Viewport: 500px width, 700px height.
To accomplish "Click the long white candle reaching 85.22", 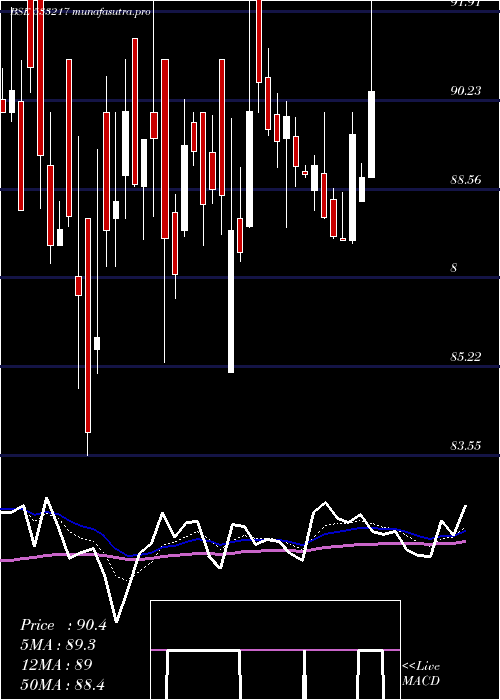I will click(x=231, y=301).
